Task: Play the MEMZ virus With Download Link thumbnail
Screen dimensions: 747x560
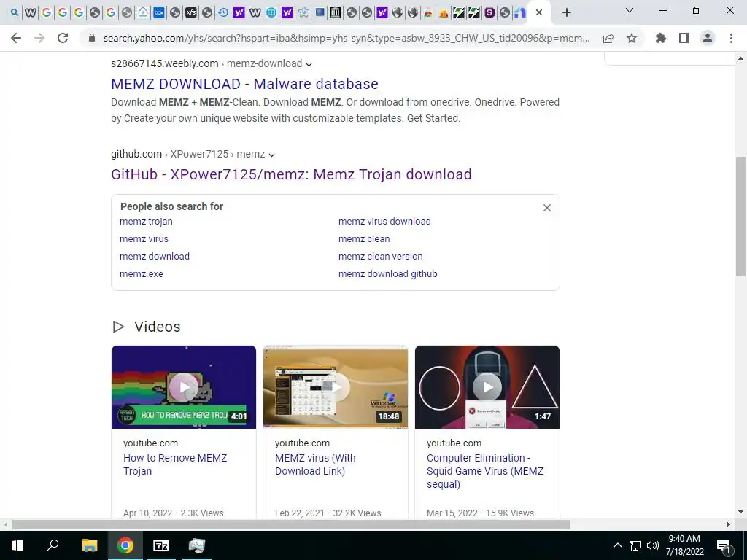Action: click(336, 387)
